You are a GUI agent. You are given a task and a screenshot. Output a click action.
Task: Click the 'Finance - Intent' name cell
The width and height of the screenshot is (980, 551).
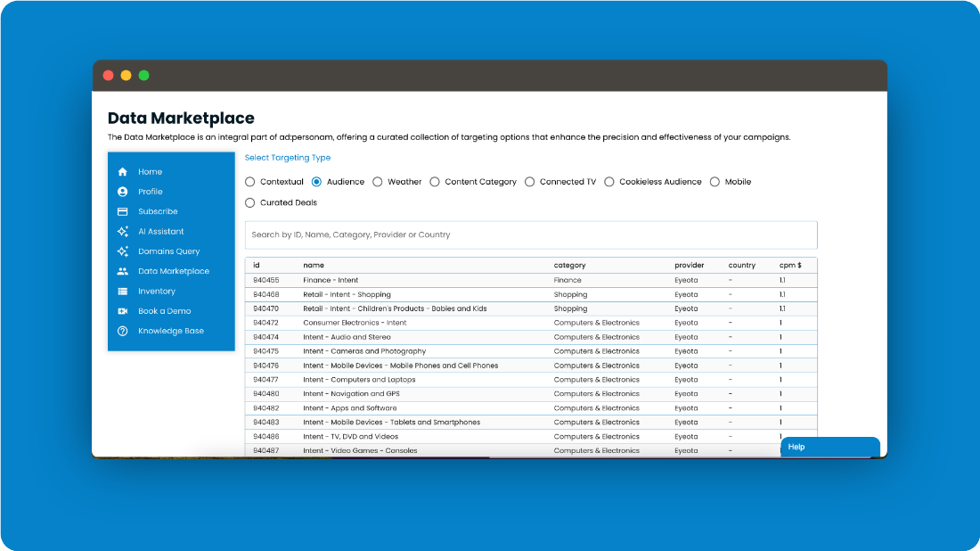331,280
